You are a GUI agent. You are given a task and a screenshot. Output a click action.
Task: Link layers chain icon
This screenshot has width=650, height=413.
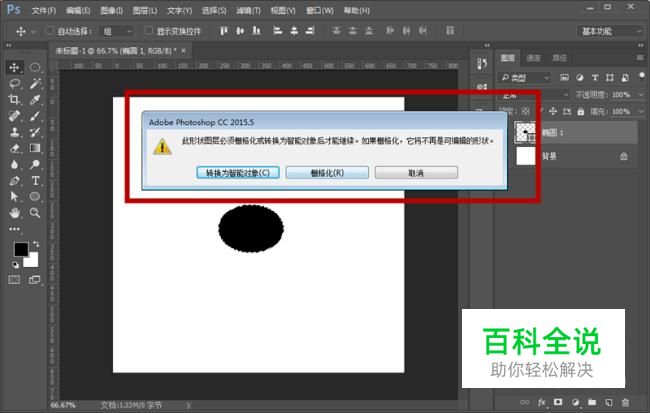coord(524,402)
